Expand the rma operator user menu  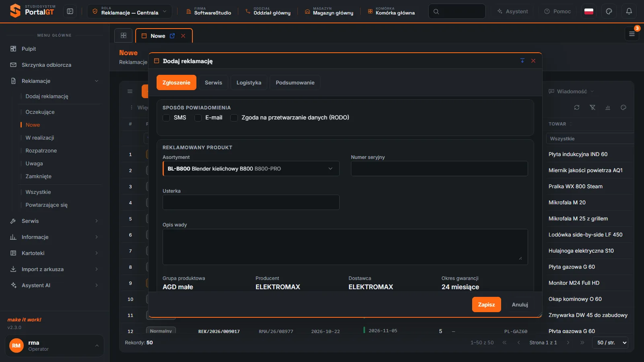54,346
